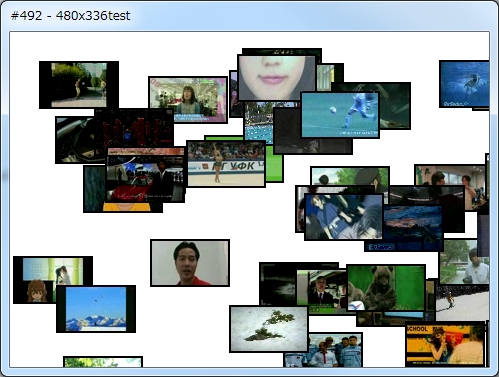
Task: Open the swimming pool lanes thumbnail
Action: [x=259, y=123]
